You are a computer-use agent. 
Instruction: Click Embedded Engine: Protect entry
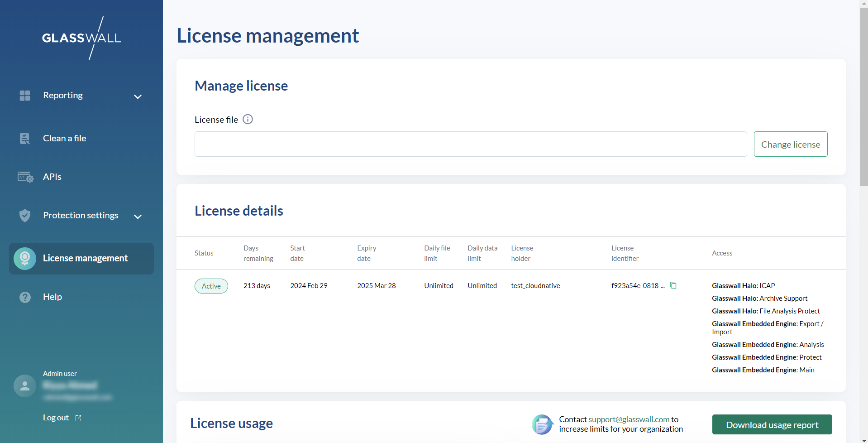(767, 357)
